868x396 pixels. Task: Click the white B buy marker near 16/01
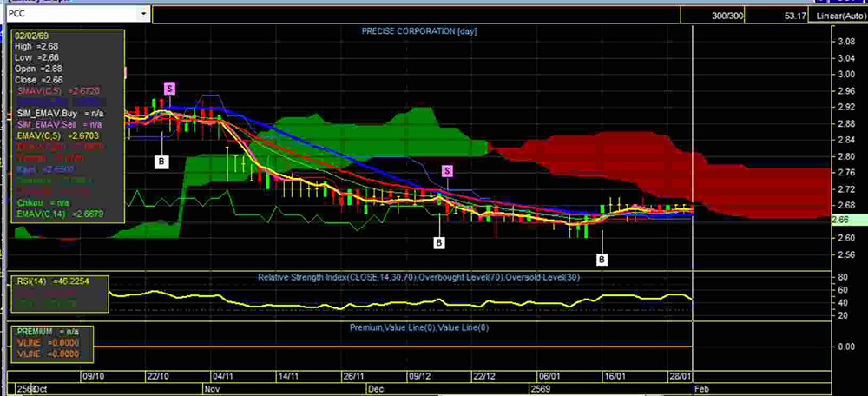coord(602,259)
